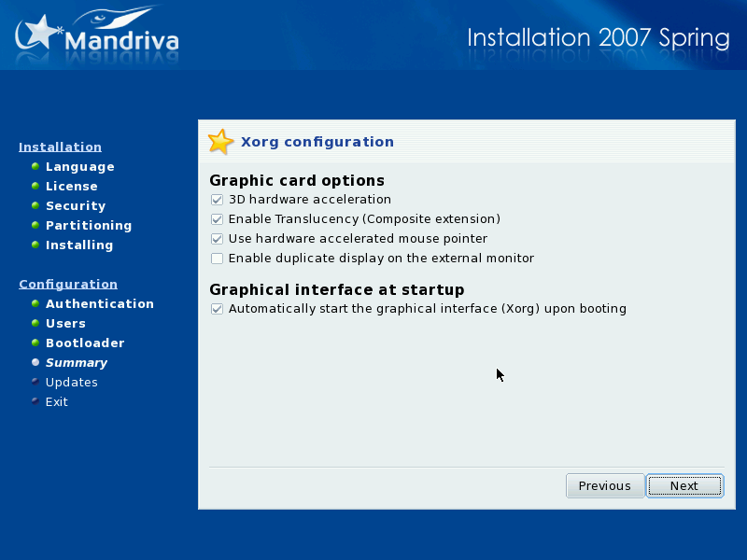Click the Mandriva star logo
The height and width of the screenshot is (560, 747).
pyautogui.click(x=37, y=33)
